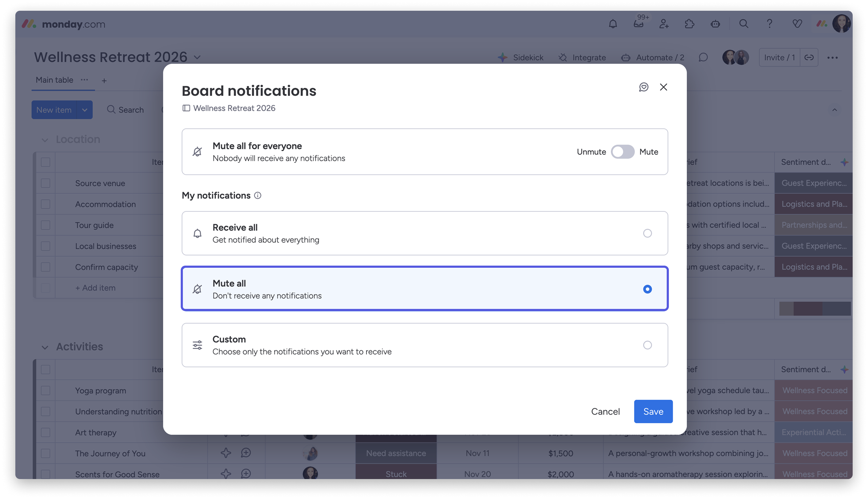
Task: Open the help question mark icon
Action: [770, 24]
